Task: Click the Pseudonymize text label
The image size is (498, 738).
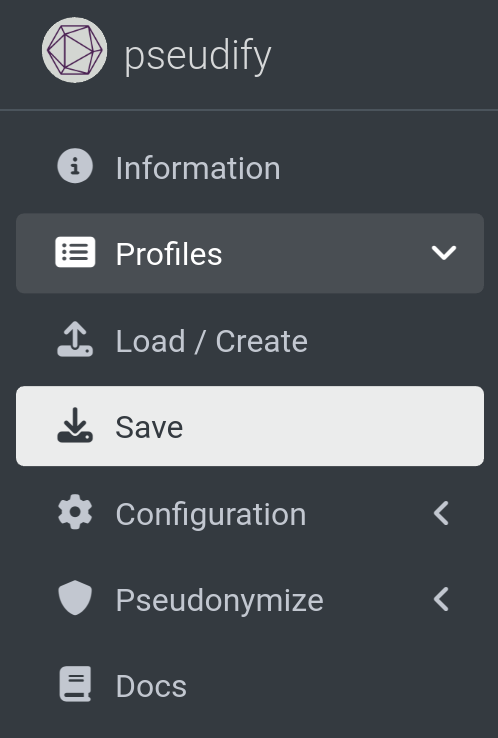Action: pos(220,600)
